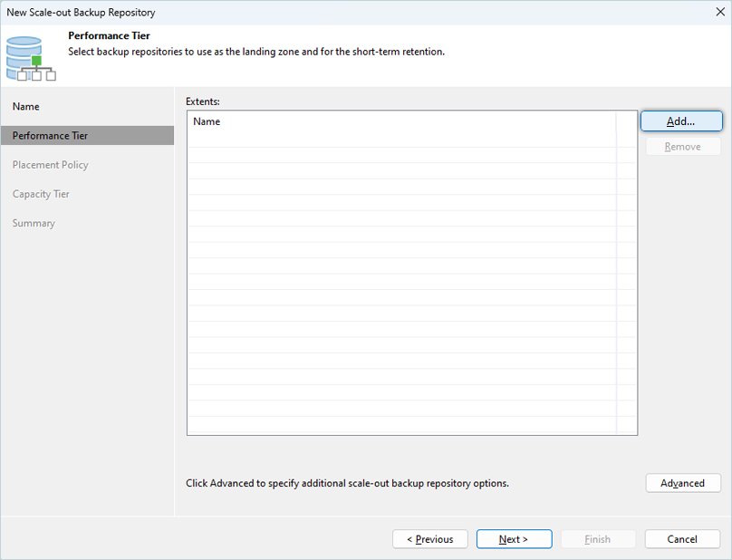Viewport: 732px width, 560px height.
Task: Click the Remove button
Action: pyautogui.click(x=682, y=147)
